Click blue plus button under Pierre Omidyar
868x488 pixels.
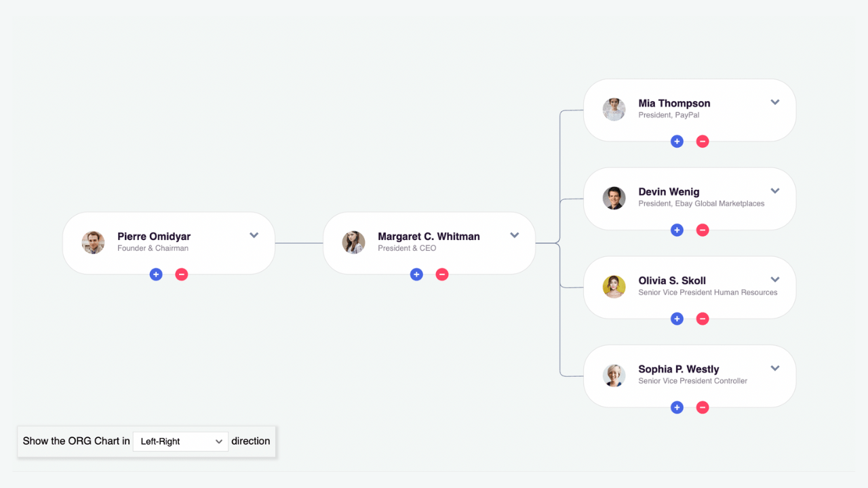point(156,274)
